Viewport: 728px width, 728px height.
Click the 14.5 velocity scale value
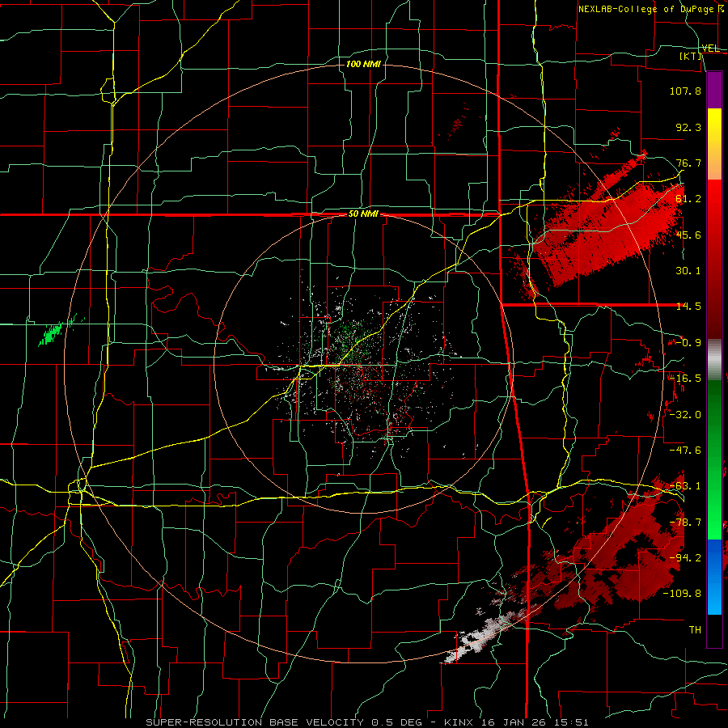pos(688,307)
